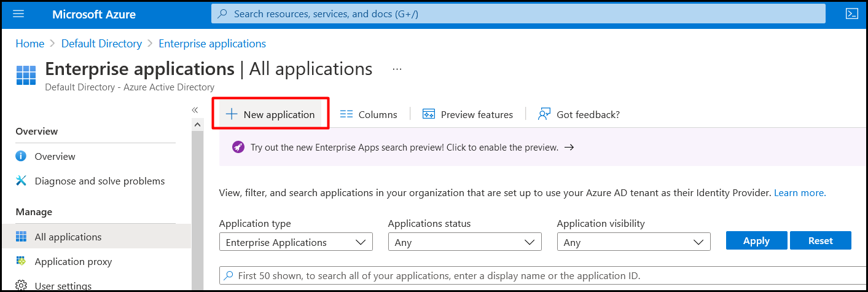This screenshot has height=292, width=868.
Task: Open the Learn more link
Action: [x=800, y=193]
